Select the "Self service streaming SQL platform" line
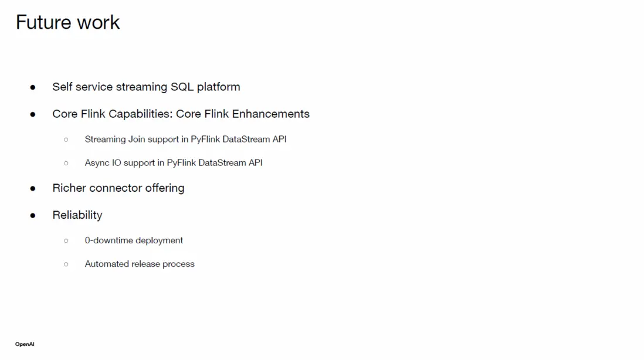Viewport: 644px width, 360px height. point(146,87)
